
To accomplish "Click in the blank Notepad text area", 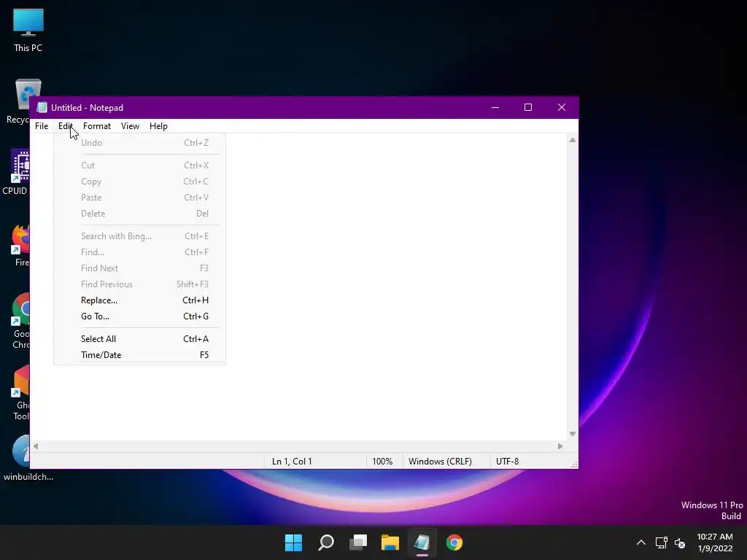I will point(395,286).
